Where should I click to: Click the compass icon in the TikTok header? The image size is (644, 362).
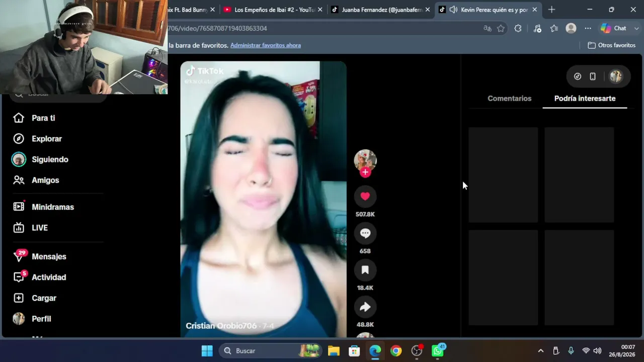(x=578, y=76)
